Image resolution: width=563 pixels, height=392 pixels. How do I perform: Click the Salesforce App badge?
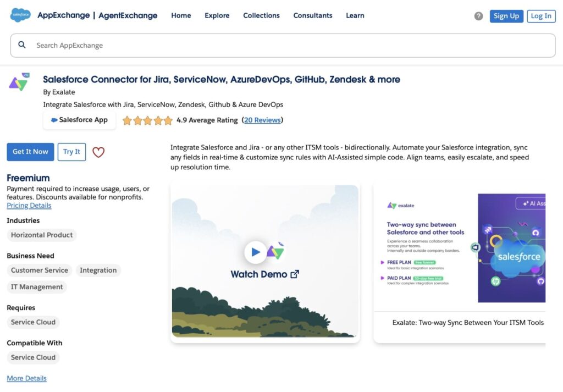click(79, 120)
